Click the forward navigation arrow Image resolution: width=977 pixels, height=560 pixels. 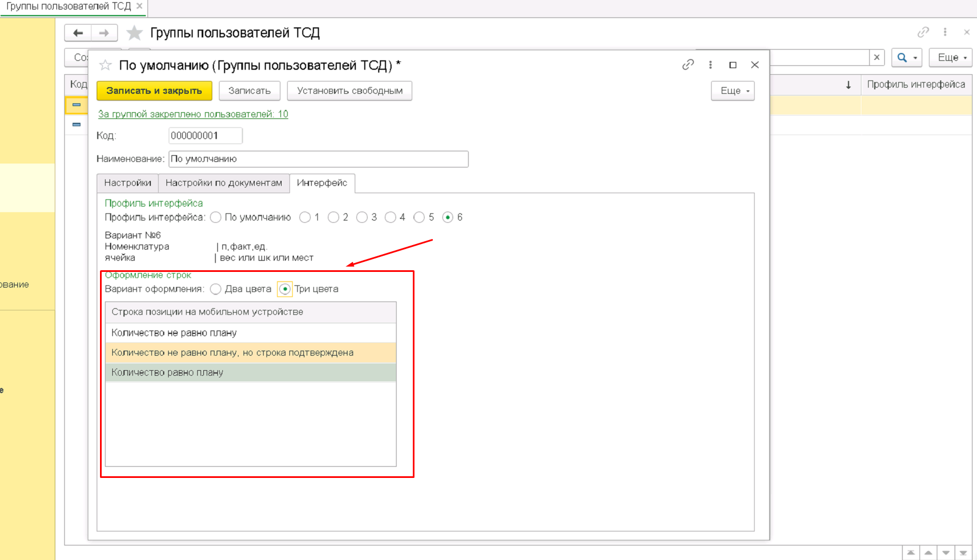coord(104,33)
